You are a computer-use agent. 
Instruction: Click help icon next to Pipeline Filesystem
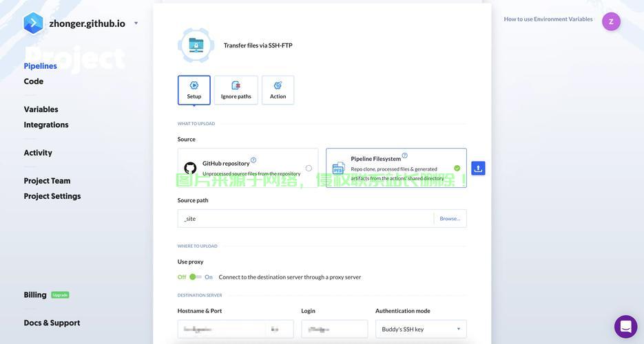tap(405, 155)
